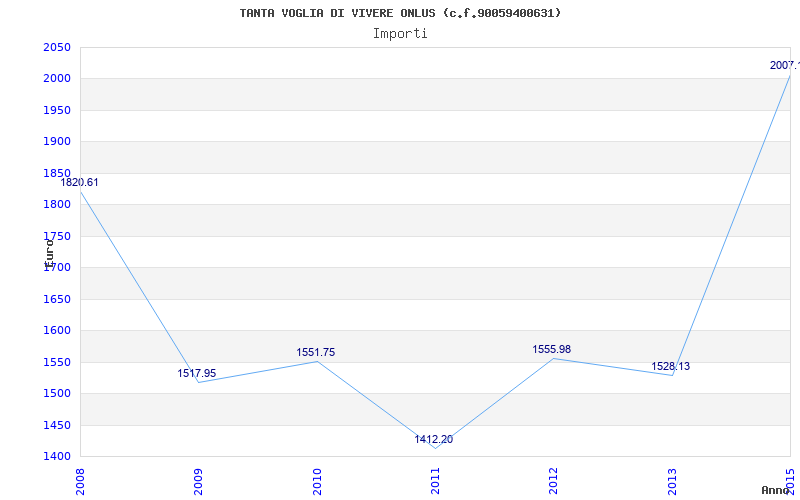Click the 1500 y-axis value
This screenshot has height=500, width=800.
[x=57, y=393]
